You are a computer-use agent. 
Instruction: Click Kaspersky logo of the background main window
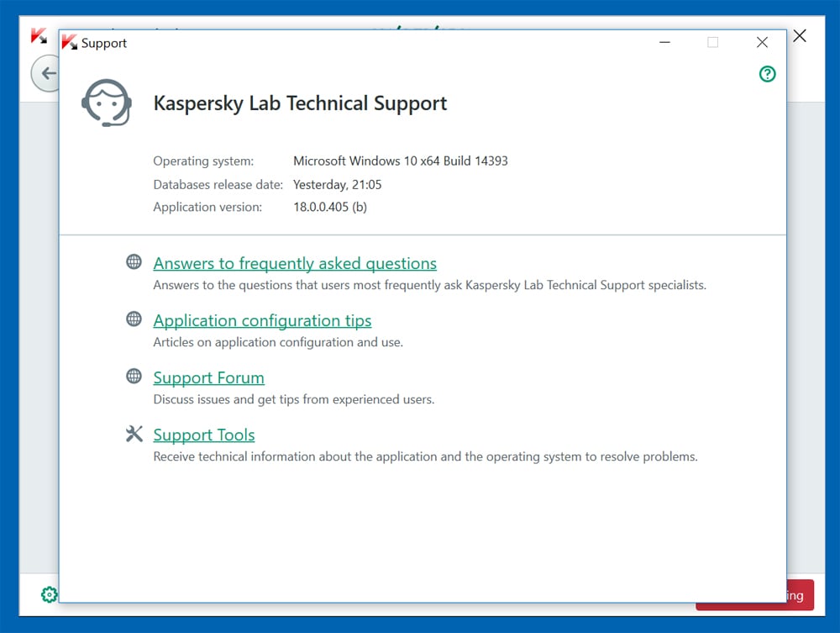39,36
